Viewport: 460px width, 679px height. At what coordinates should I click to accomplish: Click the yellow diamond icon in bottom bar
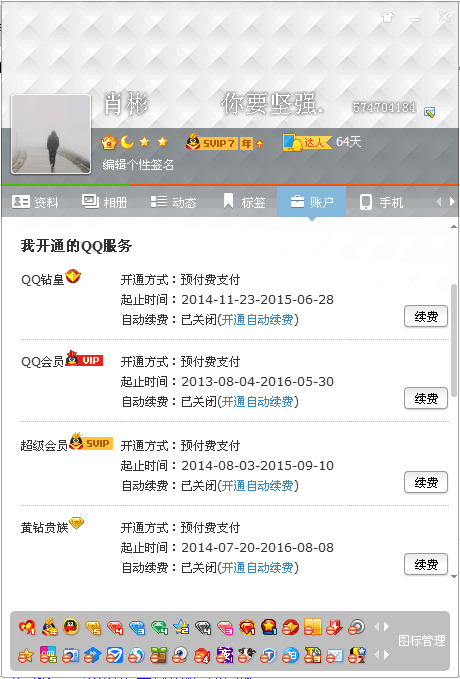(x=93, y=627)
